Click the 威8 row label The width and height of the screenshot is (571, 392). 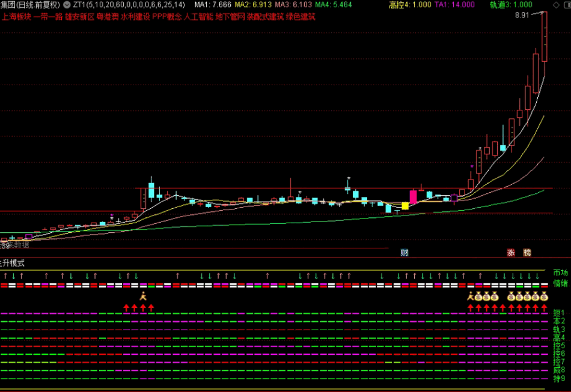pos(559,370)
